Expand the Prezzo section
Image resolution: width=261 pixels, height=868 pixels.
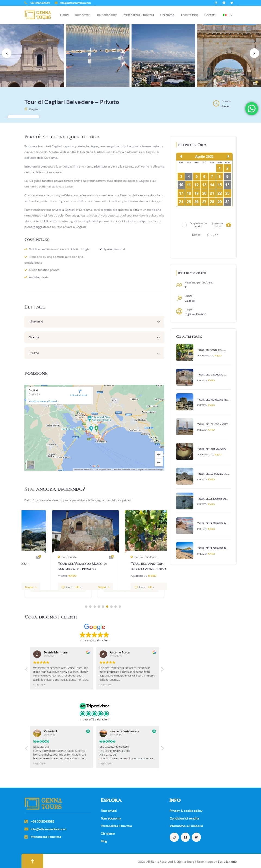tap(94, 353)
